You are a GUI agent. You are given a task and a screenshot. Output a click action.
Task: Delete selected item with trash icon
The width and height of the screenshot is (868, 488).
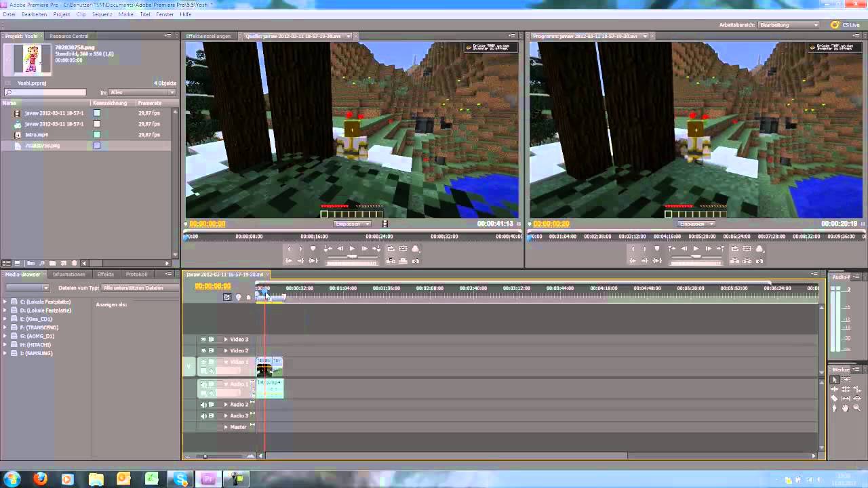pyautogui.click(x=74, y=263)
